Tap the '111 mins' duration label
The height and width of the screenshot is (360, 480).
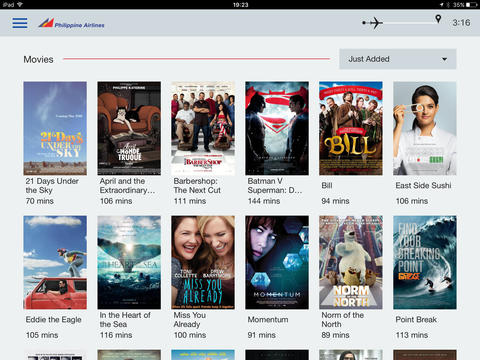click(190, 201)
